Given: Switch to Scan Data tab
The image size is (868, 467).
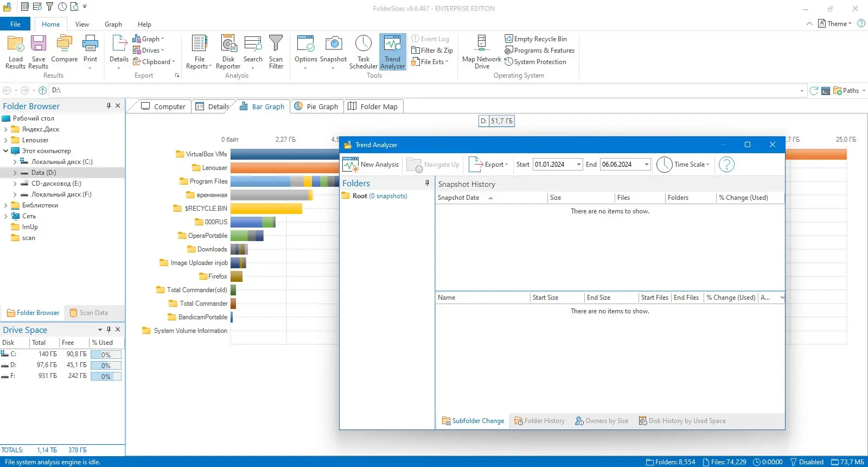Looking at the screenshot, I should [x=88, y=313].
